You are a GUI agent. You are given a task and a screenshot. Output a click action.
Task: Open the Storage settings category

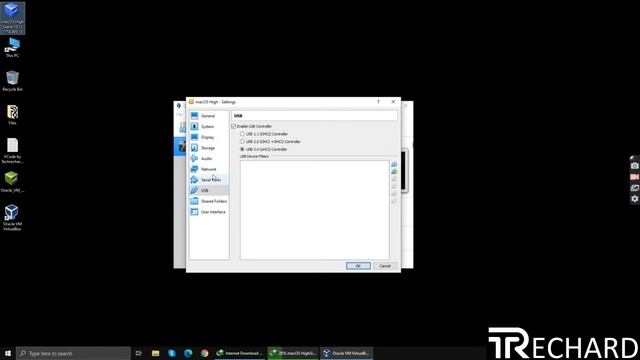point(209,148)
